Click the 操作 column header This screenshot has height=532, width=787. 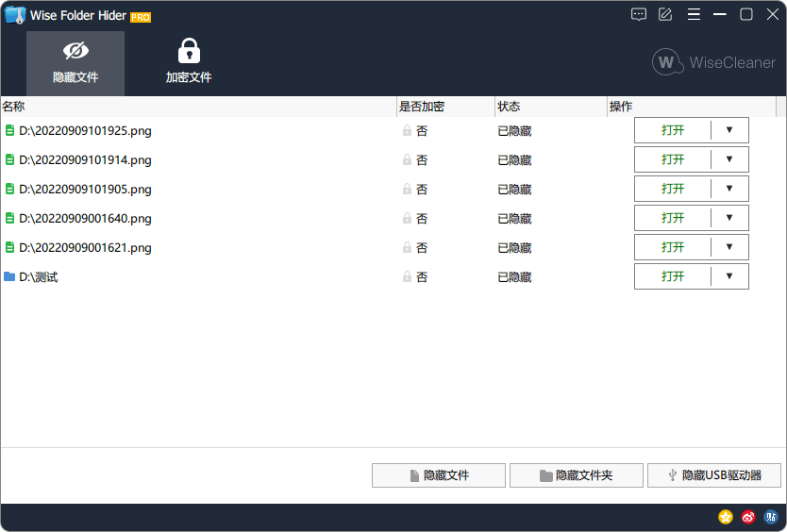pyautogui.click(x=692, y=107)
